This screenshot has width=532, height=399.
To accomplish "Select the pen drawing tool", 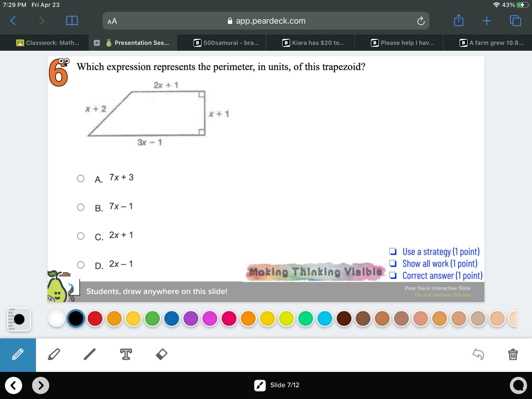I will pyautogui.click(x=18, y=355).
